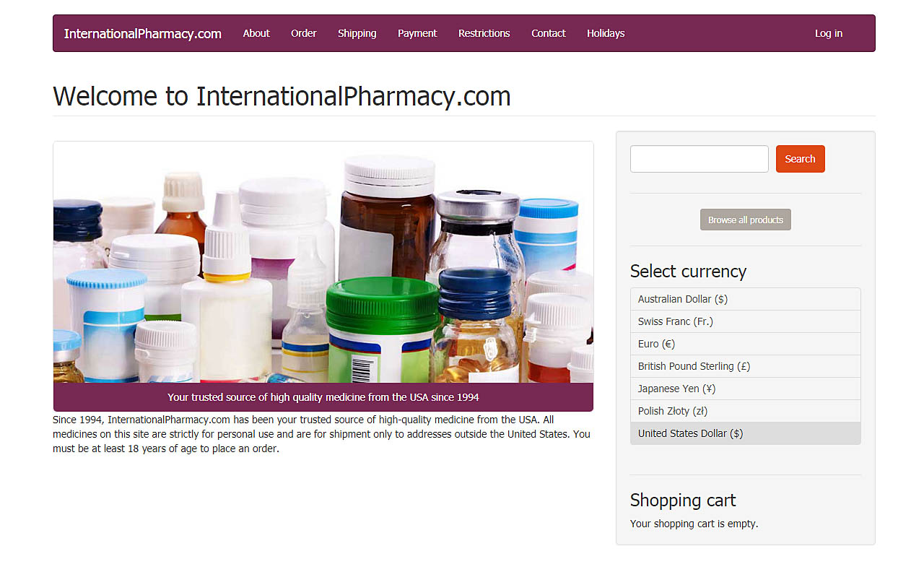Switch currency to Euro (€)
Viewport: 924px width, 585px height.
[x=746, y=344]
